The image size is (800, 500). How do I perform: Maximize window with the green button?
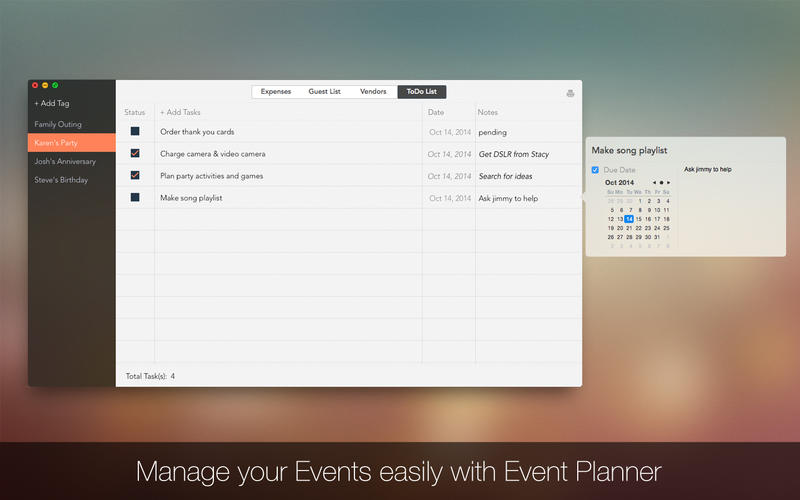pyautogui.click(x=55, y=85)
